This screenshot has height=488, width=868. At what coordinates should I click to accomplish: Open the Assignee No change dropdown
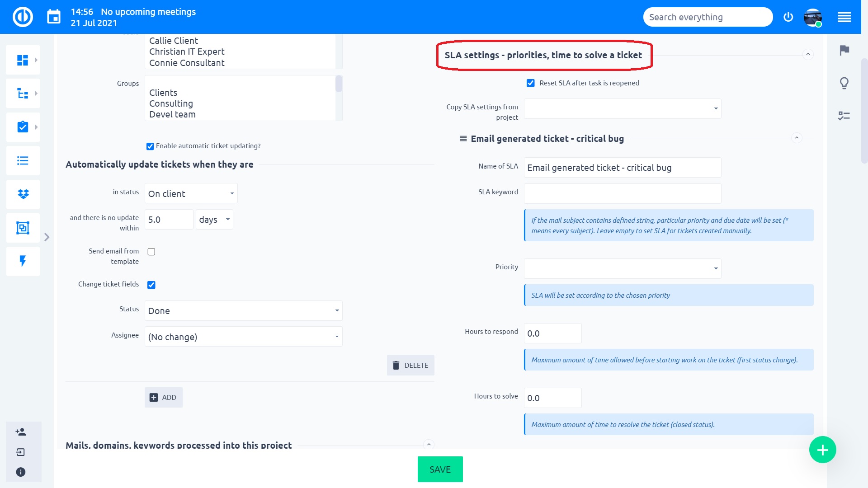(243, 337)
